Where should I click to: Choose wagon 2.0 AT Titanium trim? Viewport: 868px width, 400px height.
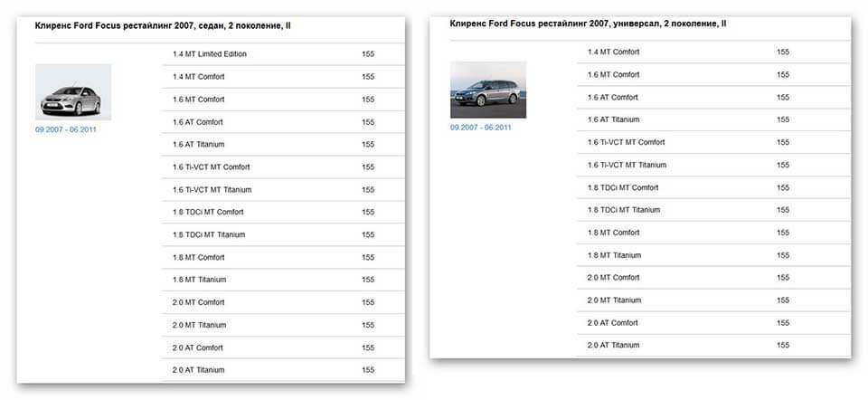[x=614, y=345]
